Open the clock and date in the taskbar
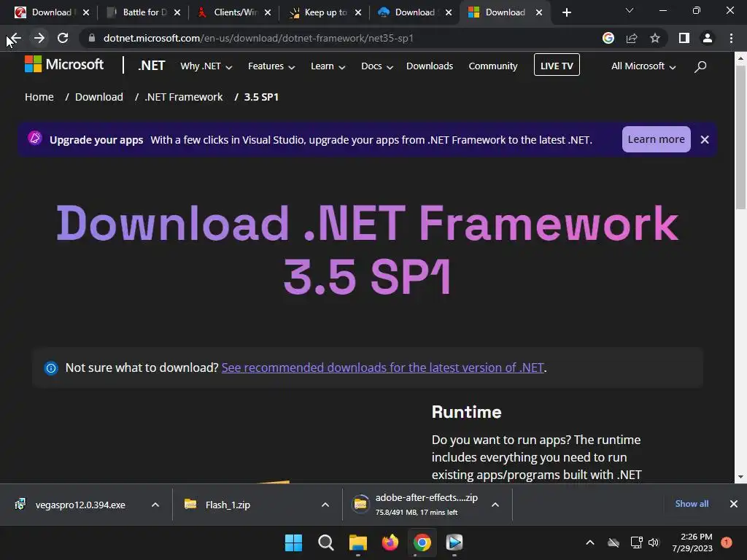This screenshot has height=560, width=747. click(x=692, y=542)
